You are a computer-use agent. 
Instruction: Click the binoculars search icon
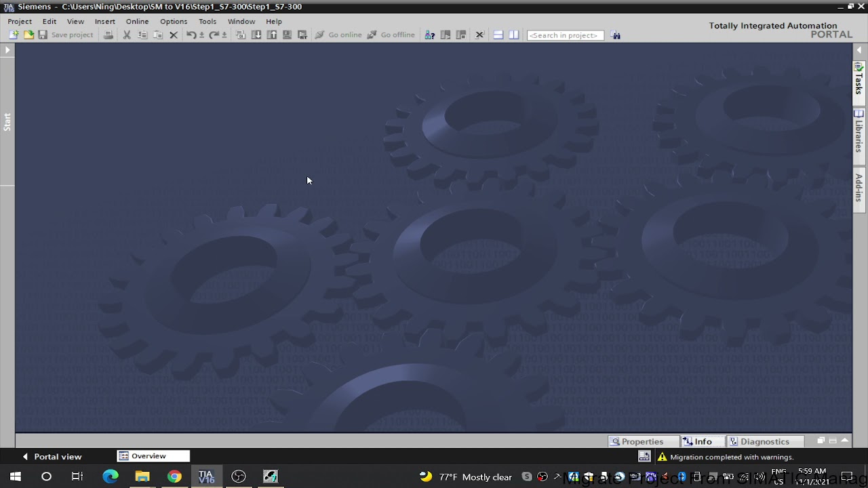616,35
